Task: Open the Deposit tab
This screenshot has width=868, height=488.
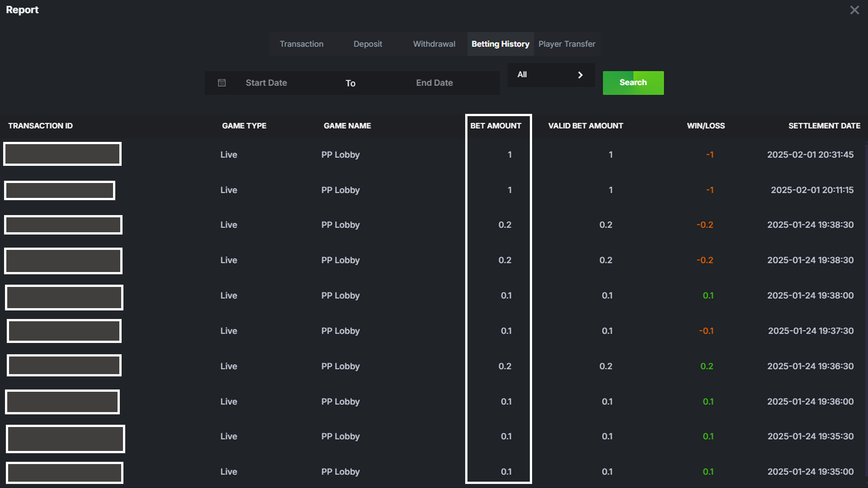Action: click(368, 44)
